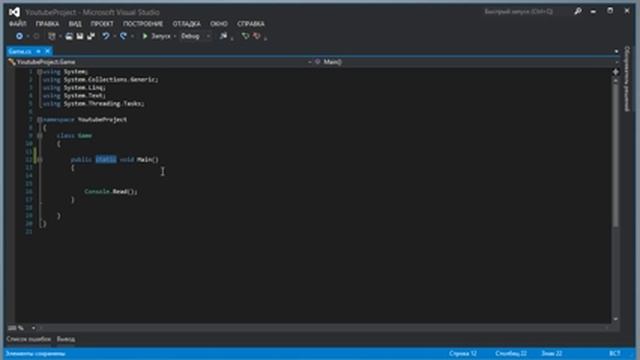Click the Navigate Forward toolbar icon
640x360 pixels.
[36, 36]
